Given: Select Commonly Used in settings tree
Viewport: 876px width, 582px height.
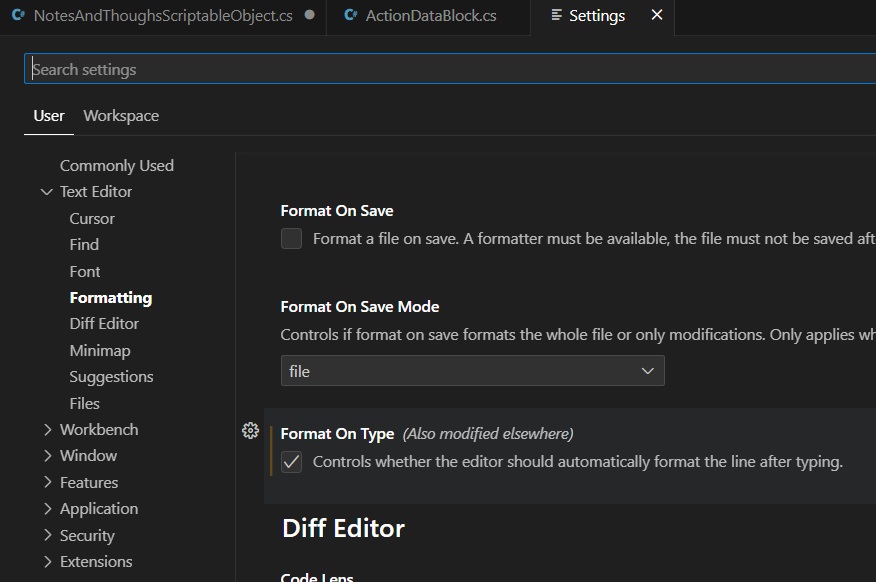Looking at the screenshot, I should click(x=117, y=166).
